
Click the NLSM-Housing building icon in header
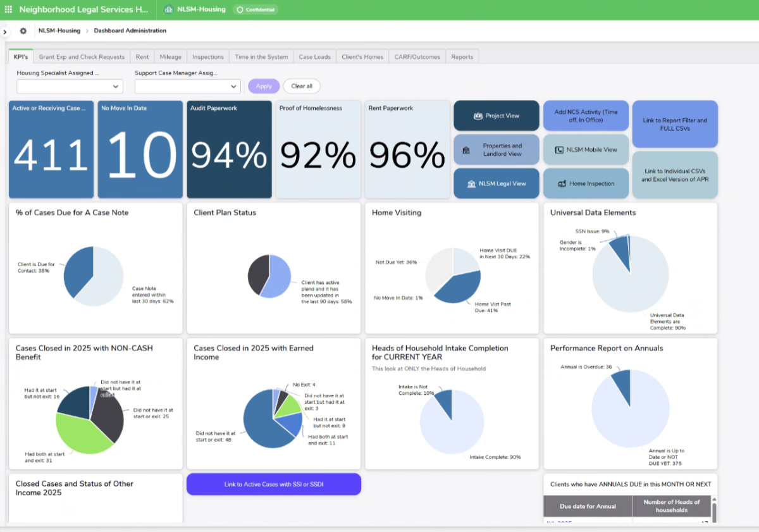click(169, 9)
